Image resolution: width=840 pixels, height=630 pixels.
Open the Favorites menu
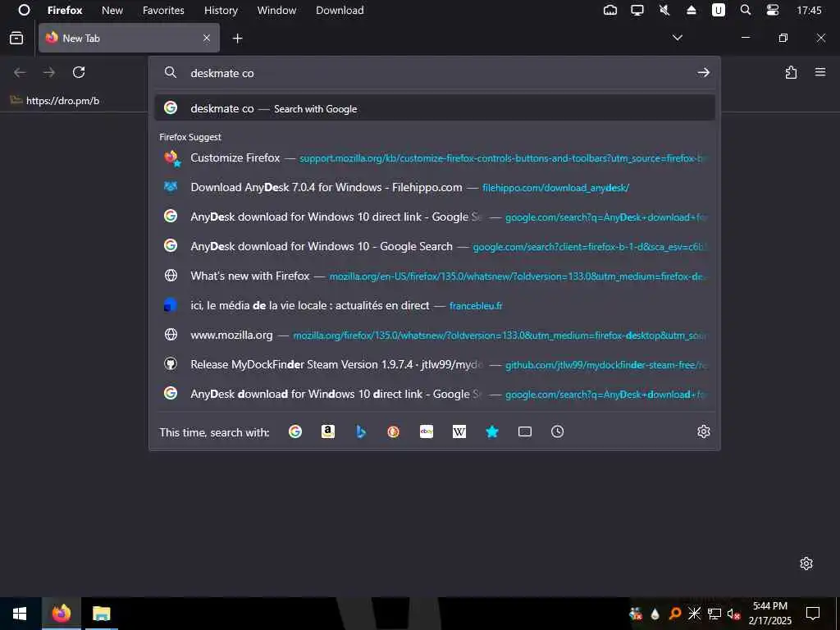[163, 10]
